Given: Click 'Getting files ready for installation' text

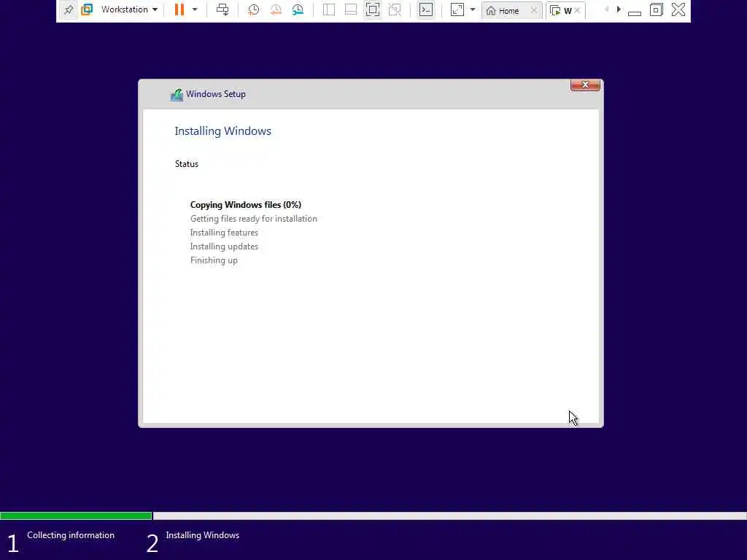Looking at the screenshot, I should pyautogui.click(x=253, y=219).
